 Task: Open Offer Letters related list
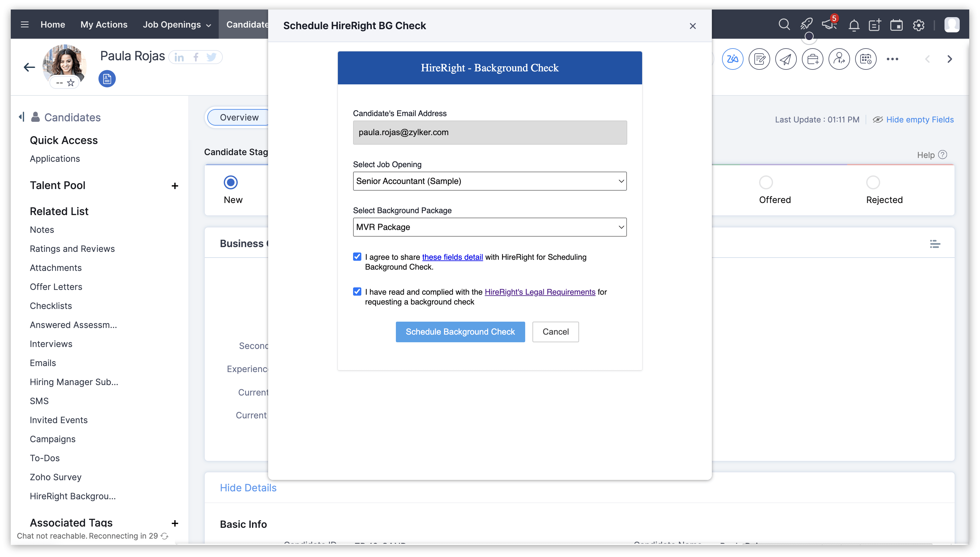[56, 287]
